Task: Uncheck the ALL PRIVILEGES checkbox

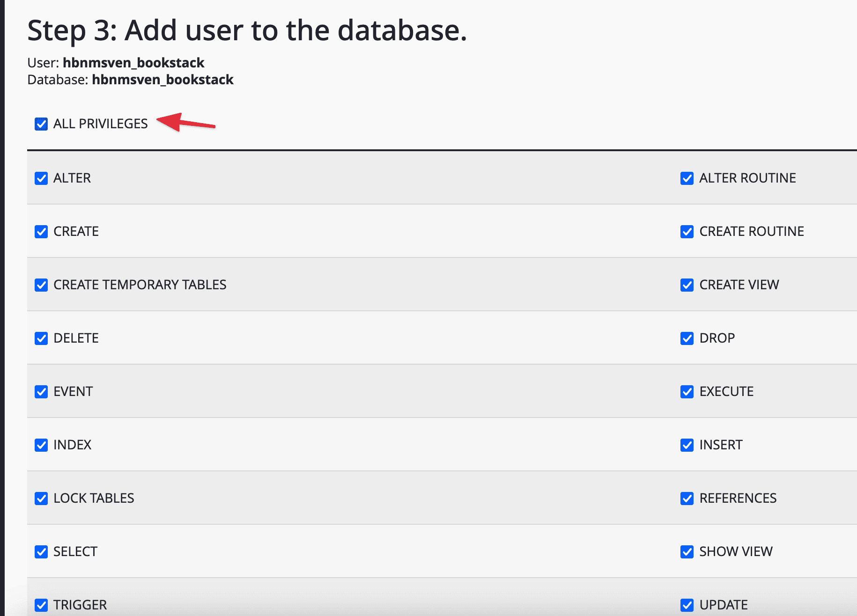Action: (x=41, y=124)
